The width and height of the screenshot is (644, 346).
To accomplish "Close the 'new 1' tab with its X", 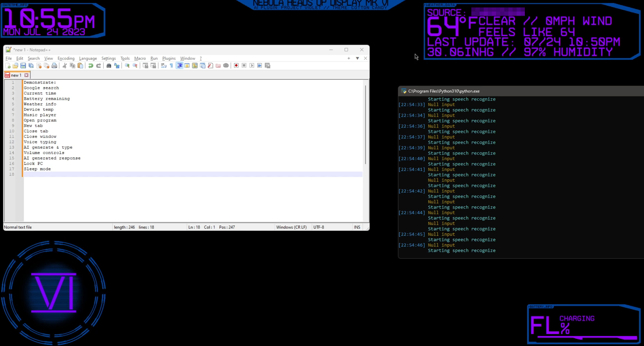I will (x=26, y=75).
